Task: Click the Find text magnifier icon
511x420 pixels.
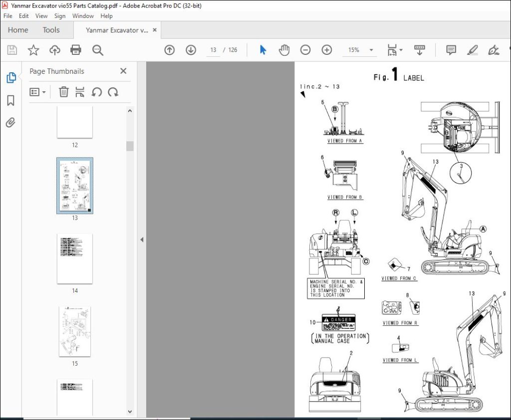Action: (x=98, y=50)
